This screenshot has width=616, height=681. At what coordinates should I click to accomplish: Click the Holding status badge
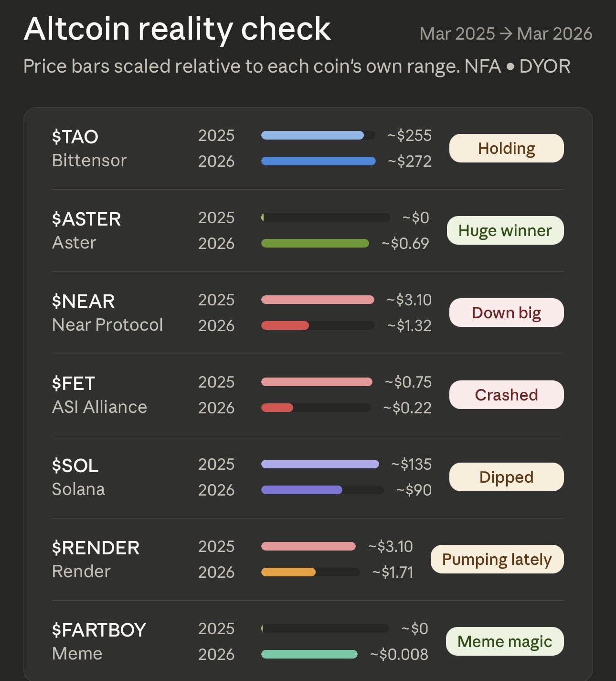click(x=506, y=148)
